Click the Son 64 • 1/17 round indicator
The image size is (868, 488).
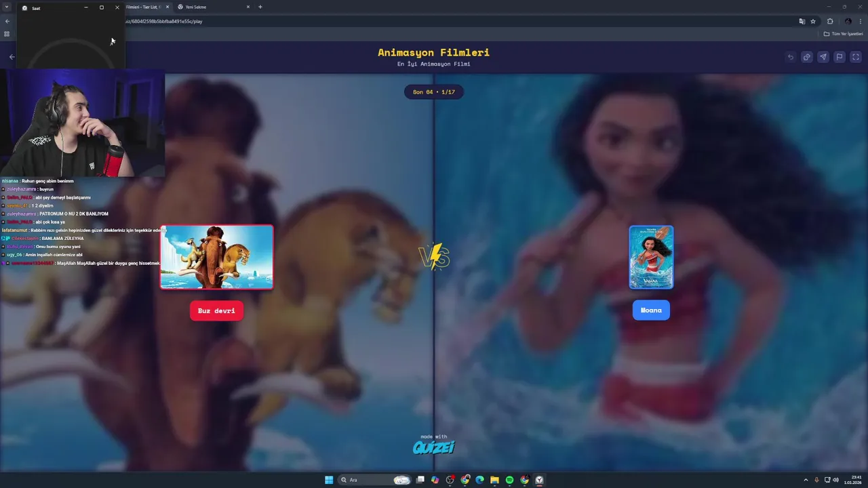[434, 91]
